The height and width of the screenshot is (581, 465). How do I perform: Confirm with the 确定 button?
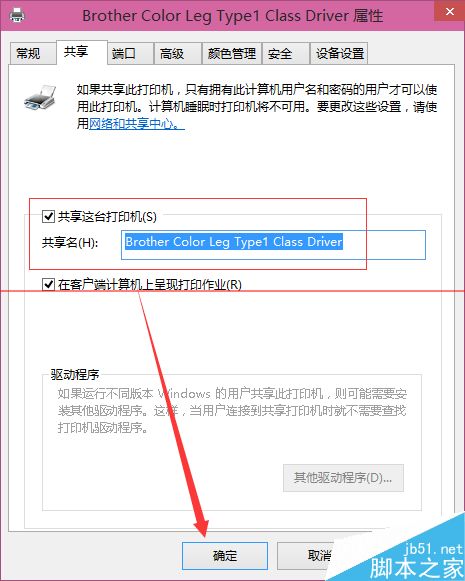pos(225,555)
